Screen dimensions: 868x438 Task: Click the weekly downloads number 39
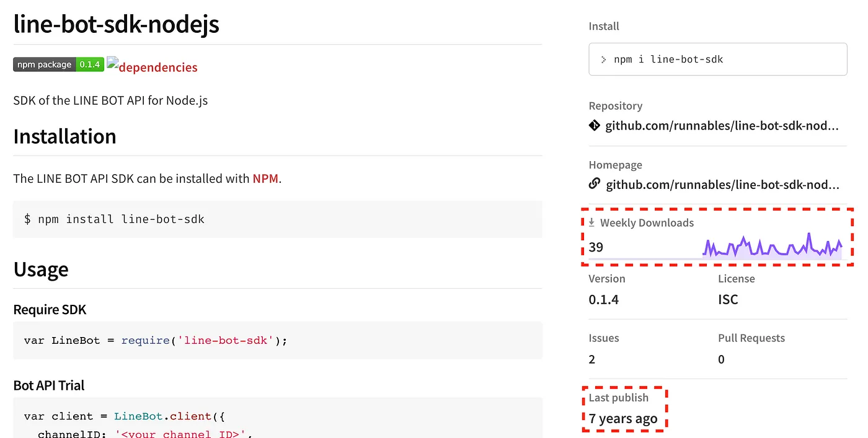(x=596, y=247)
